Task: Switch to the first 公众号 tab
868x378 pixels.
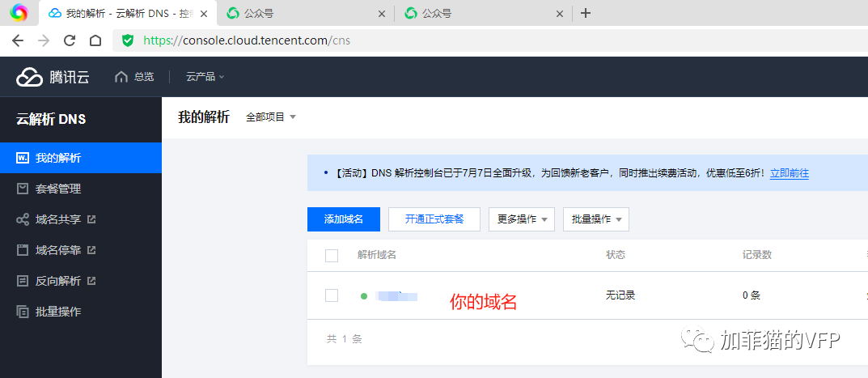Action: 305,13
